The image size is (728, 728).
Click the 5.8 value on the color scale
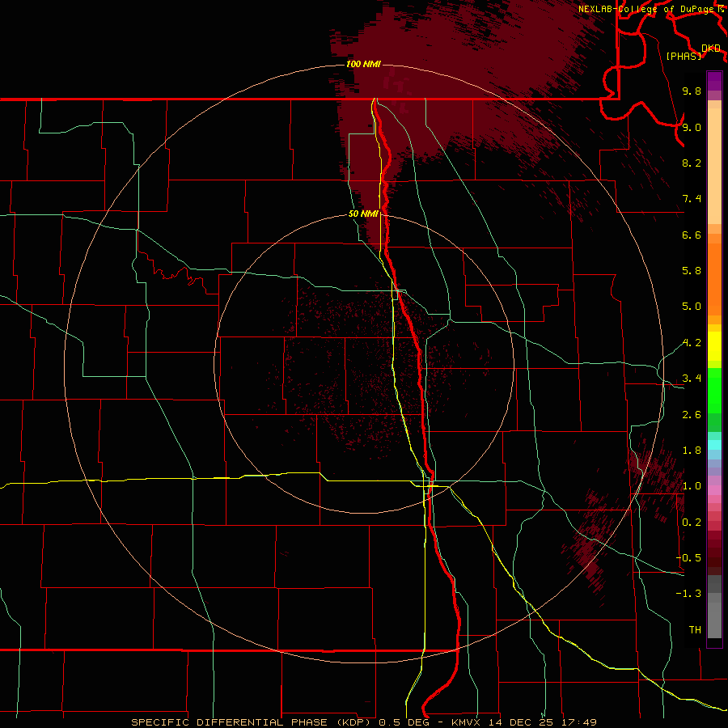pyautogui.click(x=692, y=271)
